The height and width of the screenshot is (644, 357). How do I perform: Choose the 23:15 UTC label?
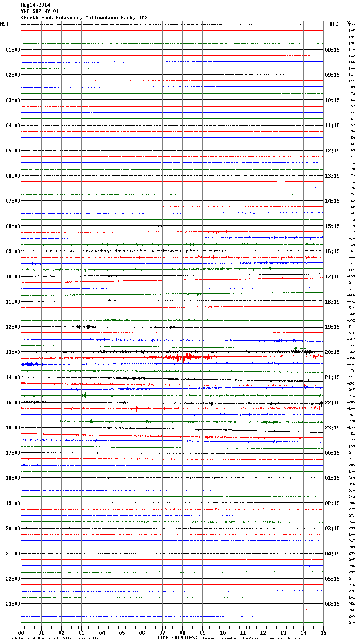pyautogui.click(x=332, y=428)
